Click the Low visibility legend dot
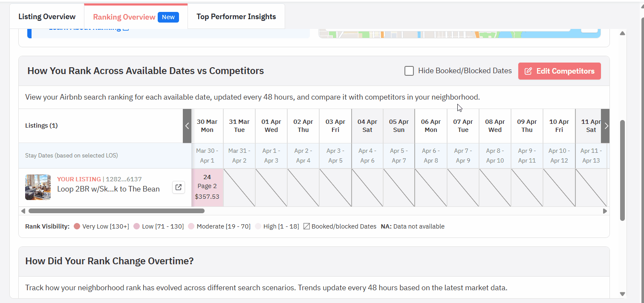The width and height of the screenshot is (644, 303). [x=137, y=226]
